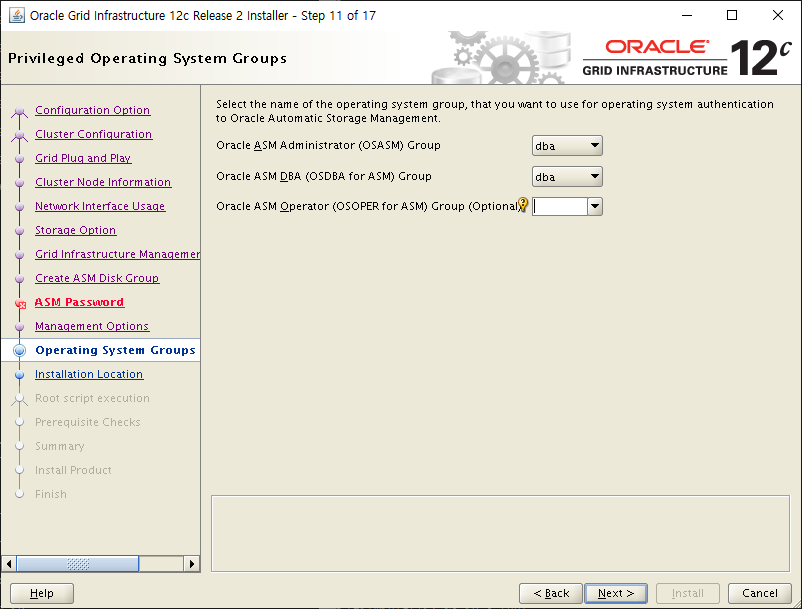The image size is (802, 609).
Task: Click the sidebar scroll left arrow
Action: [9, 564]
